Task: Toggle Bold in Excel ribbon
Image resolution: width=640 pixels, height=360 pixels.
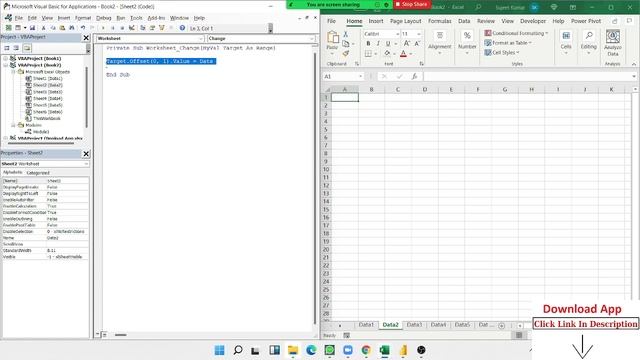Action: click(x=368, y=43)
